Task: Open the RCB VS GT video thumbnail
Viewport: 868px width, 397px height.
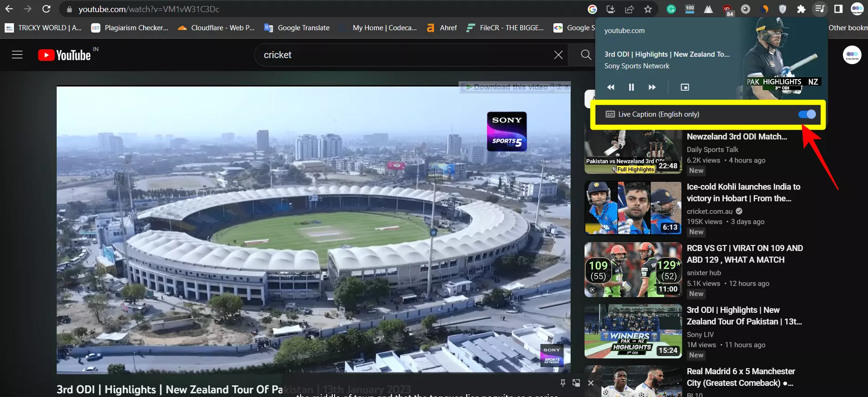Action: pos(633,270)
